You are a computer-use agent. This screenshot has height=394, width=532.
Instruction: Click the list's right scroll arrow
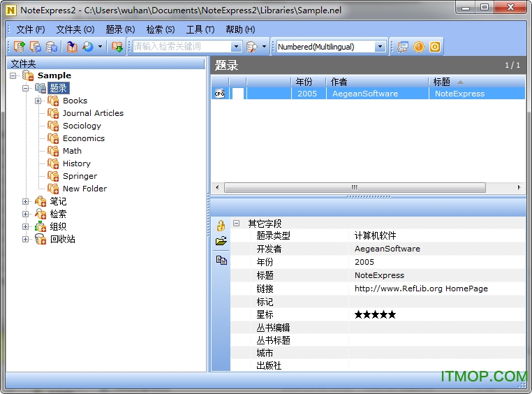519,187
